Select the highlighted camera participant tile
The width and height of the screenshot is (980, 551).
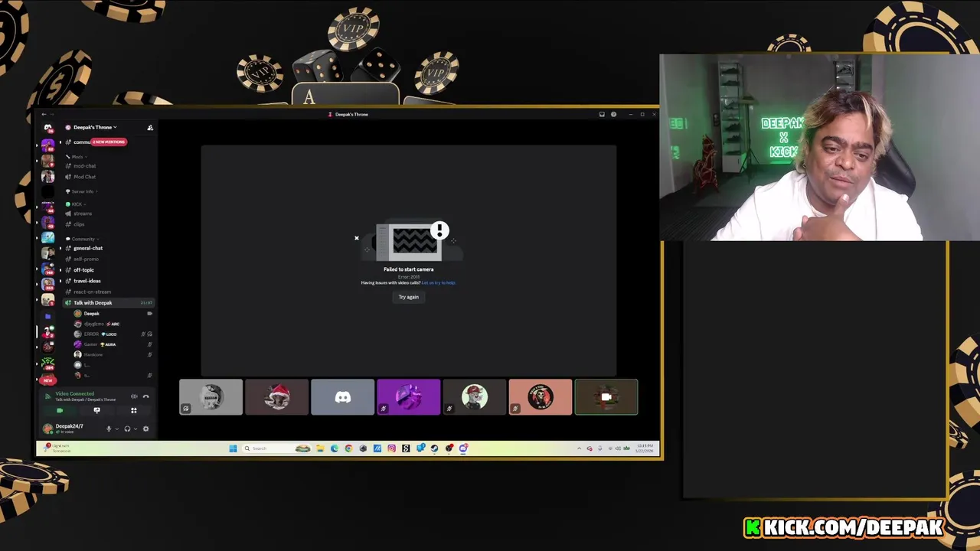(606, 397)
